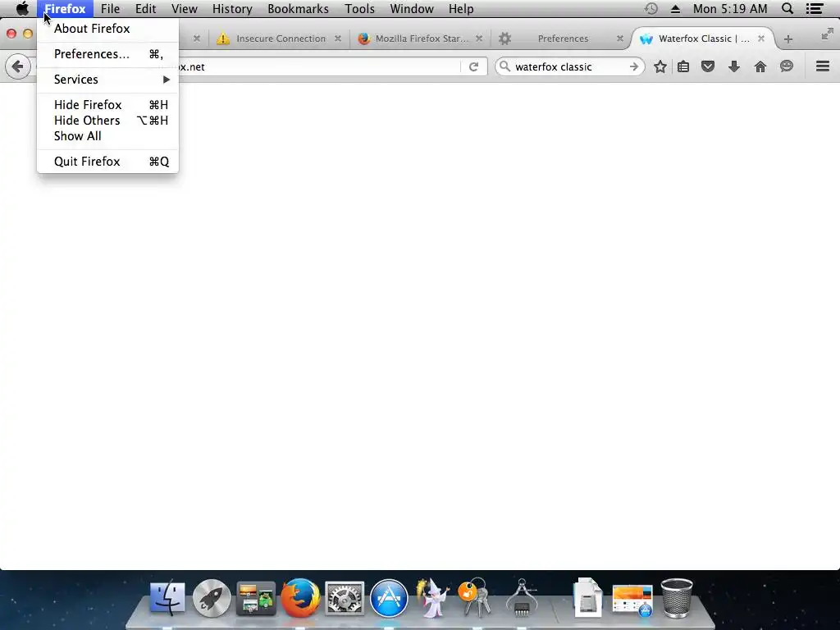The height and width of the screenshot is (630, 840).
Task: Click the Apple menu icon
Action: pyautogui.click(x=22, y=8)
